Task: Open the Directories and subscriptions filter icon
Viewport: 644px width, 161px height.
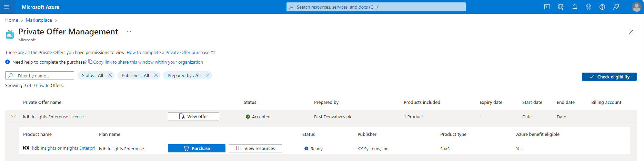Action: click(x=561, y=7)
